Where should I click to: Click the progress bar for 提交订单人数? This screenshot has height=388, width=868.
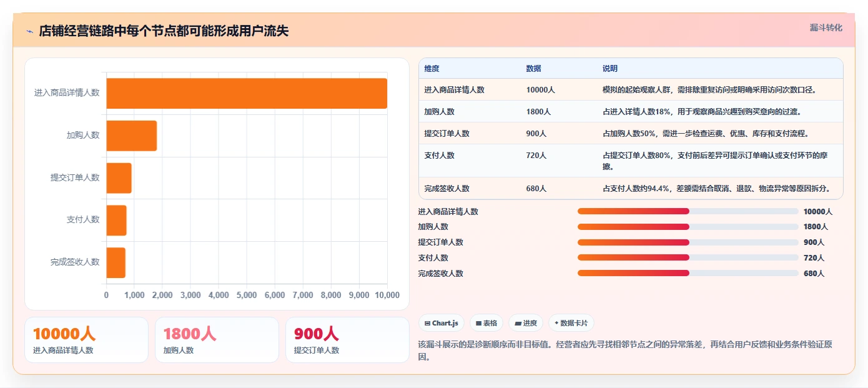[x=688, y=242]
